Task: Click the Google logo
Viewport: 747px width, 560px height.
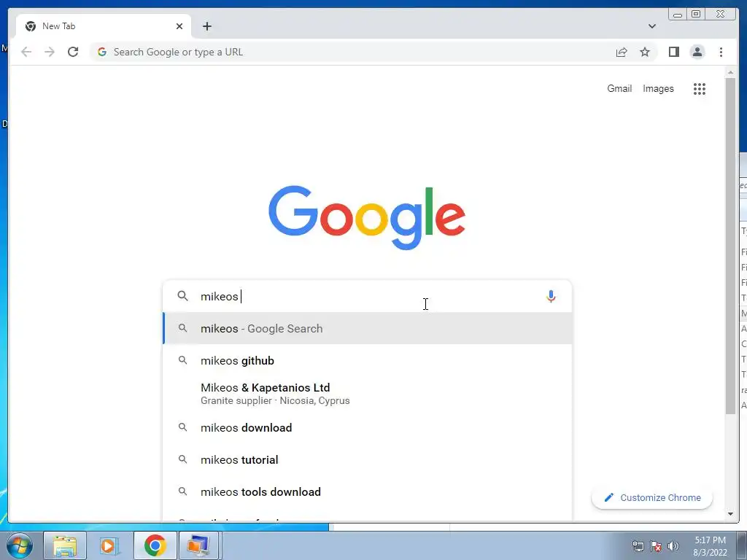Action: tap(367, 217)
